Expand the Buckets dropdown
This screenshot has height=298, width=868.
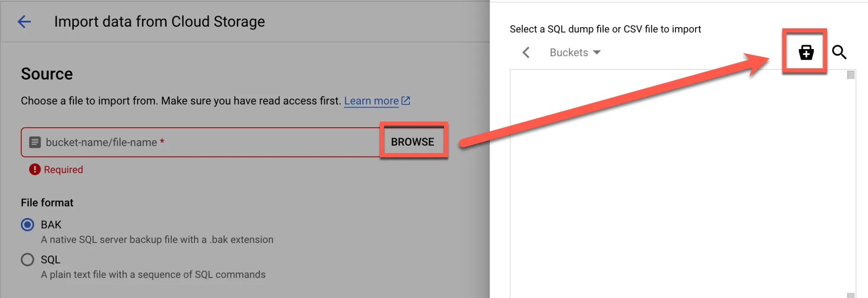tap(575, 52)
